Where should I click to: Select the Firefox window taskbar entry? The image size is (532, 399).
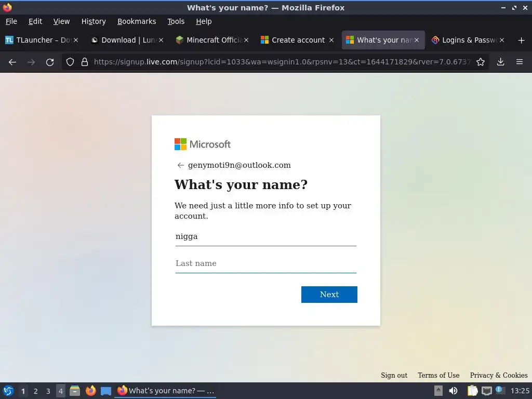click(166, 391)
